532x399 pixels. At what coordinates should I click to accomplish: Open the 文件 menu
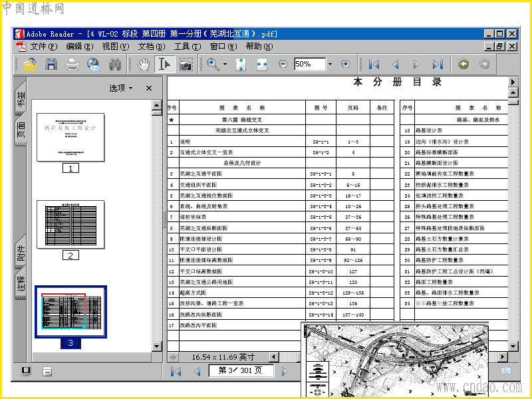pyautogui.click(x=44, y=47)
